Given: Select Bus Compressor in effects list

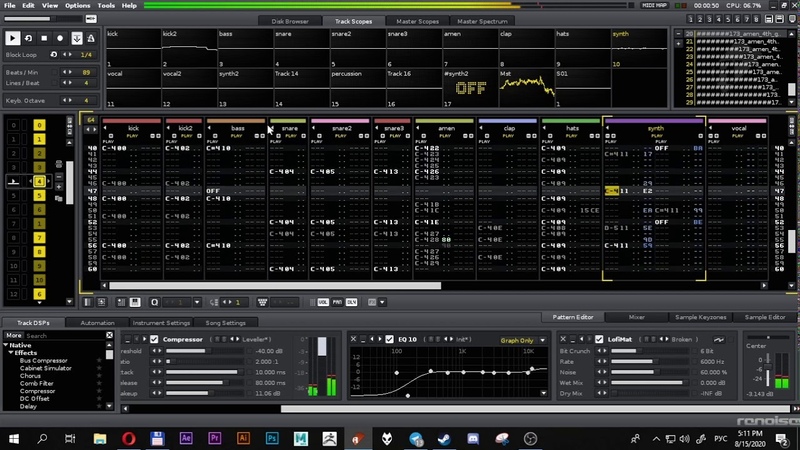Looking at the screenshot, I should click(x=43, y=361).
